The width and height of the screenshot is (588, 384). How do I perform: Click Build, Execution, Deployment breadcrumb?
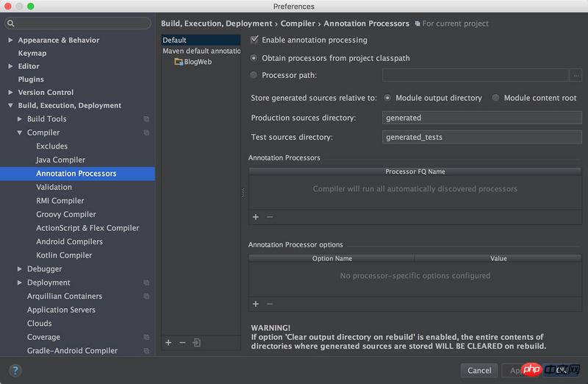click(216, 24)
